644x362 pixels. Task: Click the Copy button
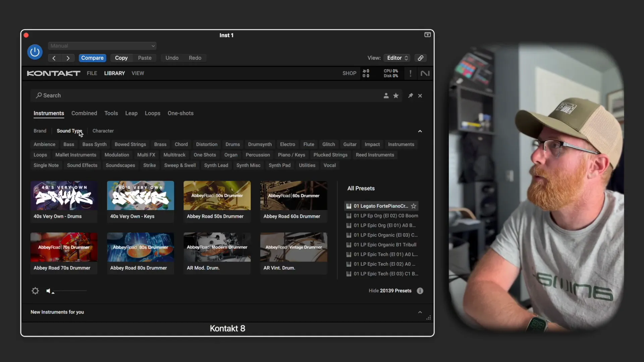[121, 58]
